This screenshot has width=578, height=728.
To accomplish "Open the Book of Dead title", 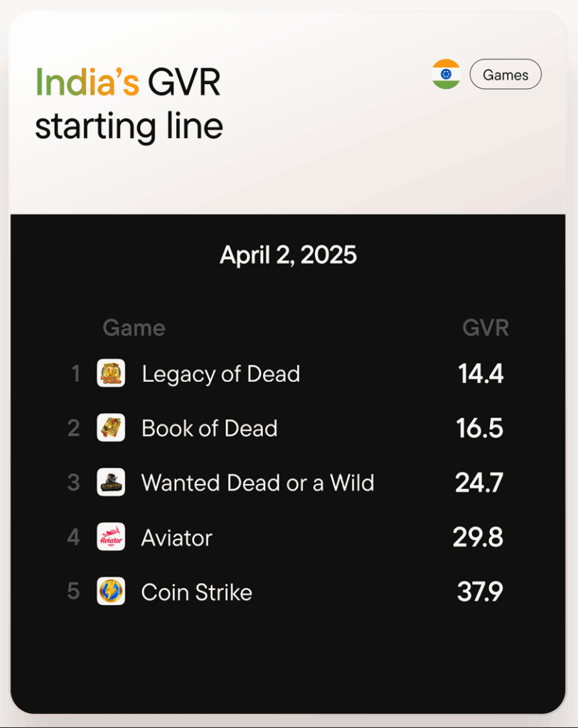I will (209, 429).
